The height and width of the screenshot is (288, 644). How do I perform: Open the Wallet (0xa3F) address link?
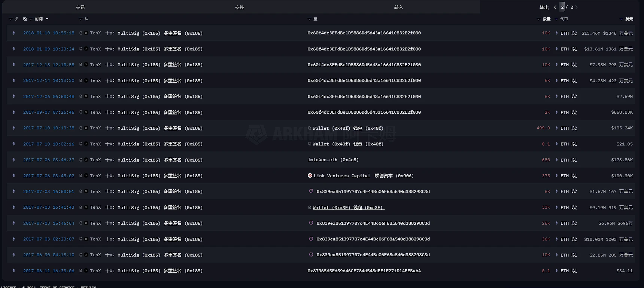click(x=348, y=207)
